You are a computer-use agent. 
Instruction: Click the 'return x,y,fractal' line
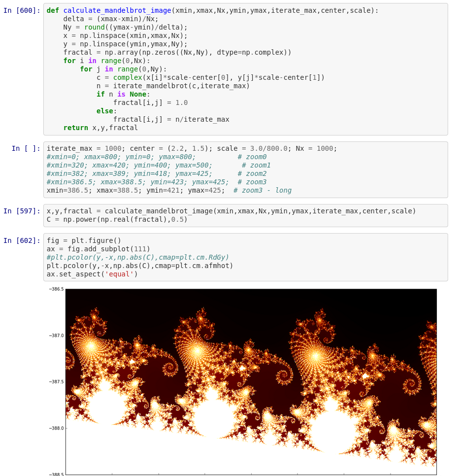pyautogui.click(x=100, y=128)
